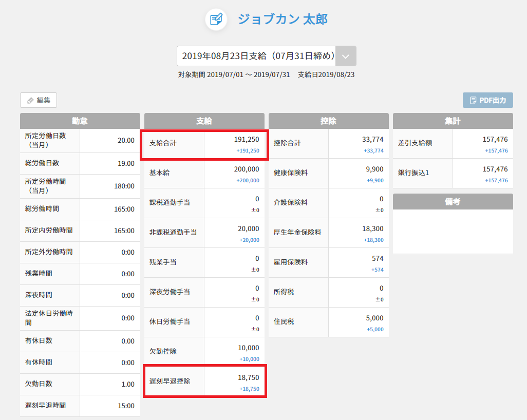The width and height of the screenshot is (527, 420).
Task: Select the 遅刻早退控除 row label
Action: point(170,381)
